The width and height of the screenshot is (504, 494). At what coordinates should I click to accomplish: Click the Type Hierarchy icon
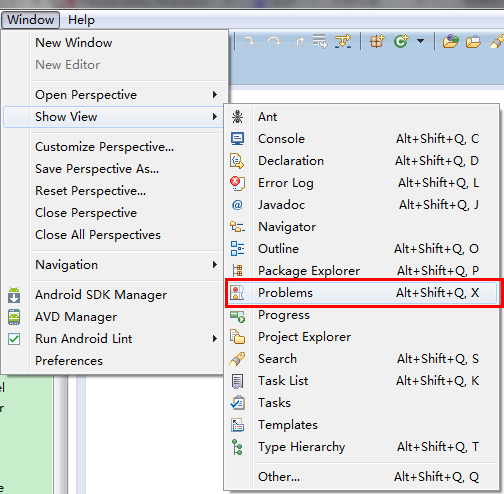[237, 447]
